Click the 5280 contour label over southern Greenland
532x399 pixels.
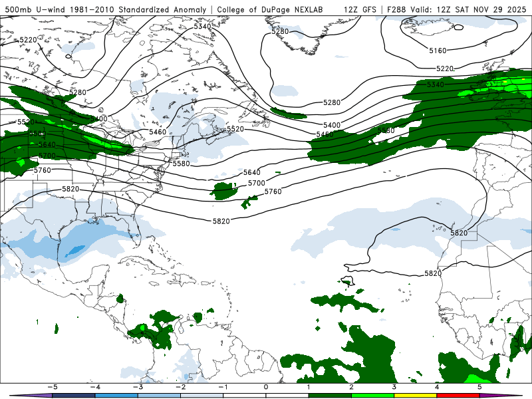click(280, 31)
